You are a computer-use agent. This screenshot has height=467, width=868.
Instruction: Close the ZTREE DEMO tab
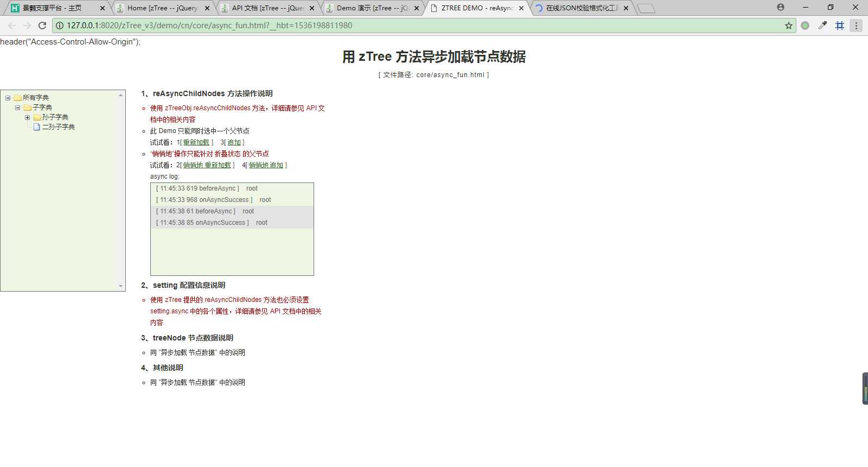(521, 8)
